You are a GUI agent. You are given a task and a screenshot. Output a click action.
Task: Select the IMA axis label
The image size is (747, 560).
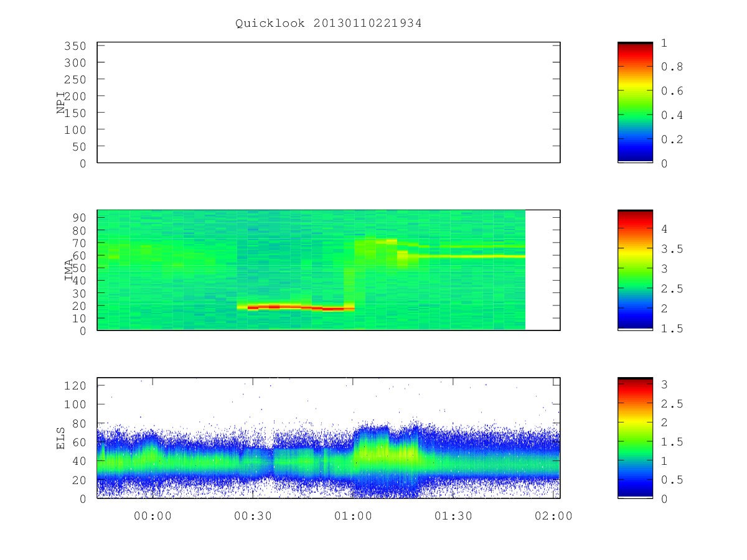[x=69, y=270]
